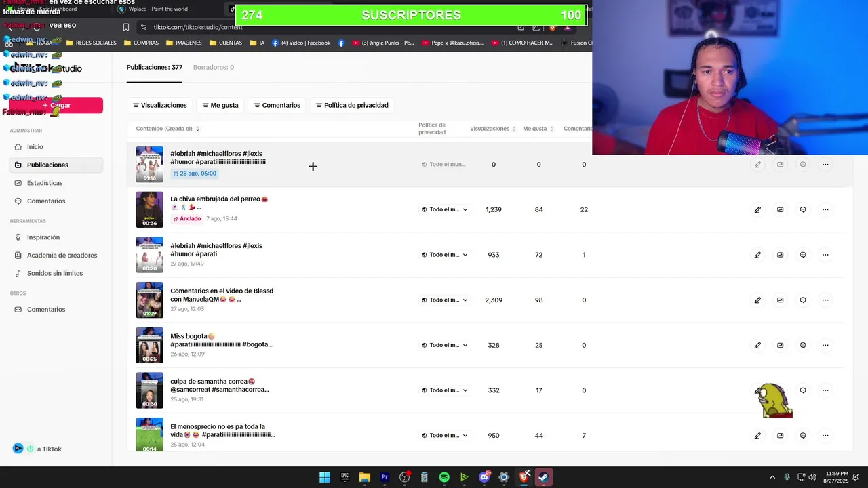This screenshot has width=868, height=488.
Task: Edit the 'El menosprecio no es pa toda' post
Action: pyautogui.click(x=757, y=435)
